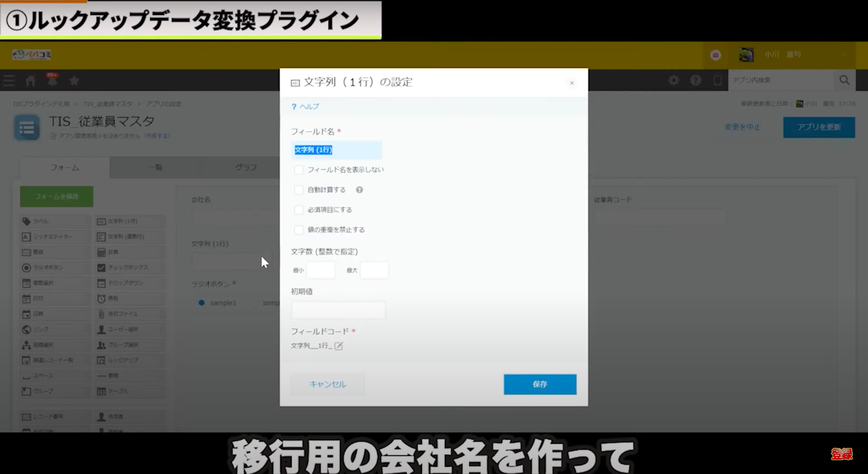Click the blue 保存 button
The width and height of the screenshot is (868, 474).
pyautogui.click(x=539, y=384)
